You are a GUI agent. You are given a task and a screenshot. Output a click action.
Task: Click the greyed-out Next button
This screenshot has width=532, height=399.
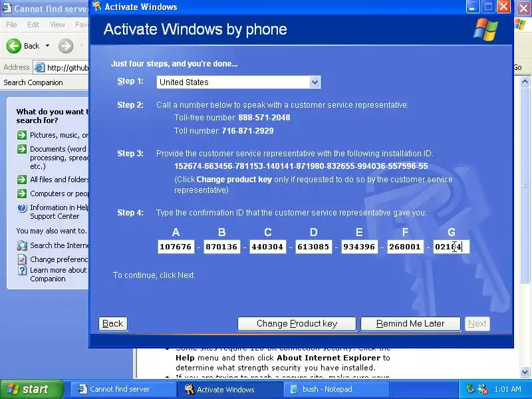pyautogui.click(x=477, y=324)
